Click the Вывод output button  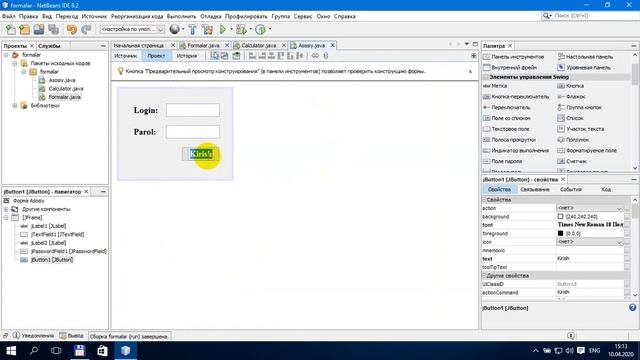tap(72, 336)
